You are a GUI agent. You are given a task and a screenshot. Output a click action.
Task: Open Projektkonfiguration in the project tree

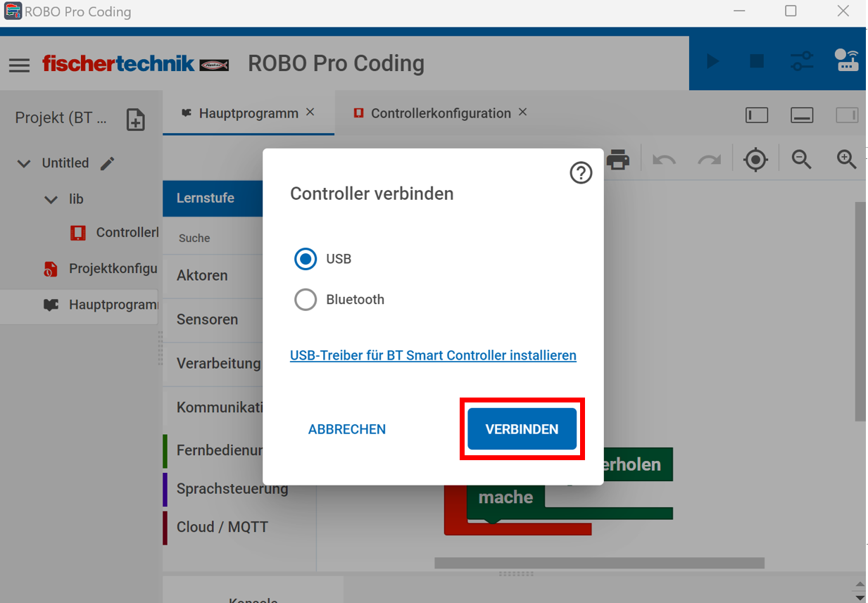(x=100, y=269)
